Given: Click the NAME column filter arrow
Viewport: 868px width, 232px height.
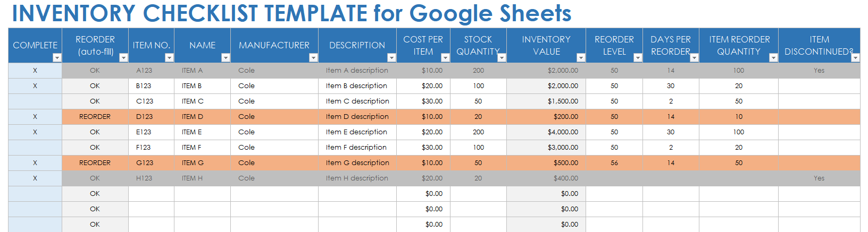Looking at the screenshot, I should [226, 58].
